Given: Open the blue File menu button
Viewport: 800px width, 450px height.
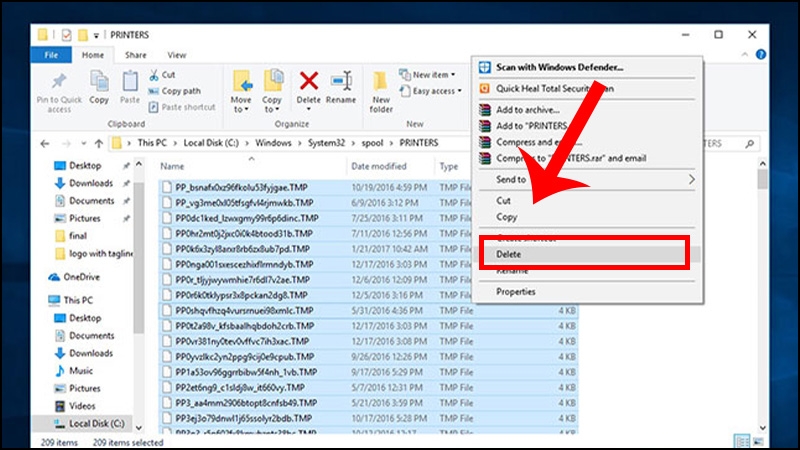Looking at the screenshot, I should point(50,55).
